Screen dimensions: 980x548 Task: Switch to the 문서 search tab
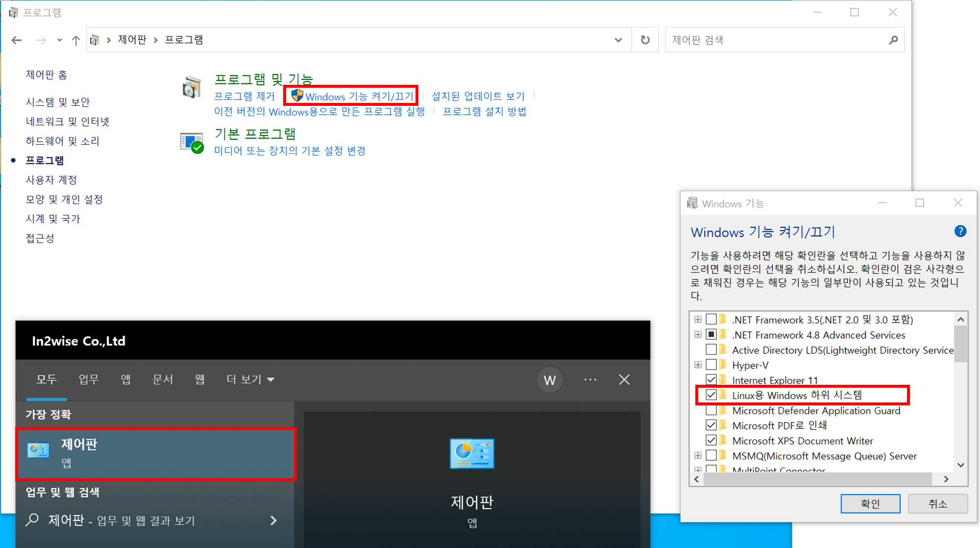(x=163, y=380)
